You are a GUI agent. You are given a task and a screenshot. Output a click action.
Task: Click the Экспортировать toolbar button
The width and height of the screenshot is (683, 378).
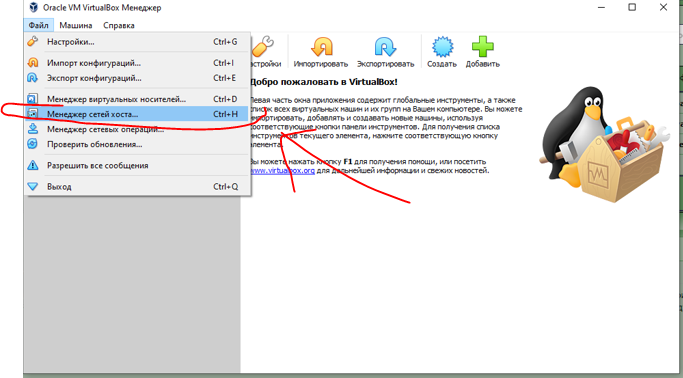[x=385, y=52]
